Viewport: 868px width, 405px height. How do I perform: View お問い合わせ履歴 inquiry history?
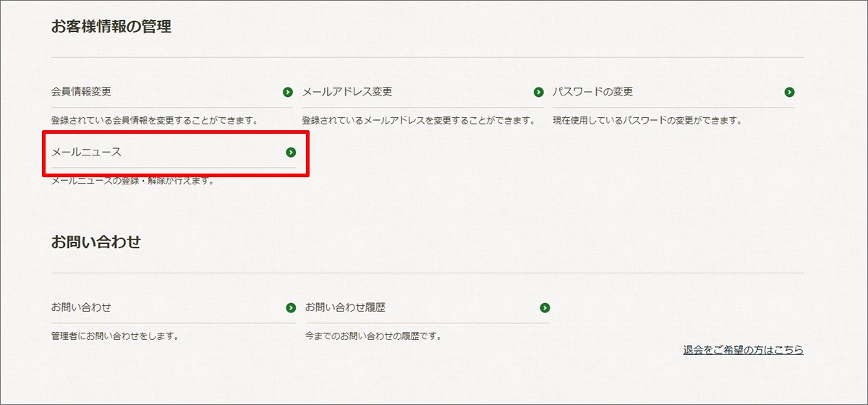point(345,307)
